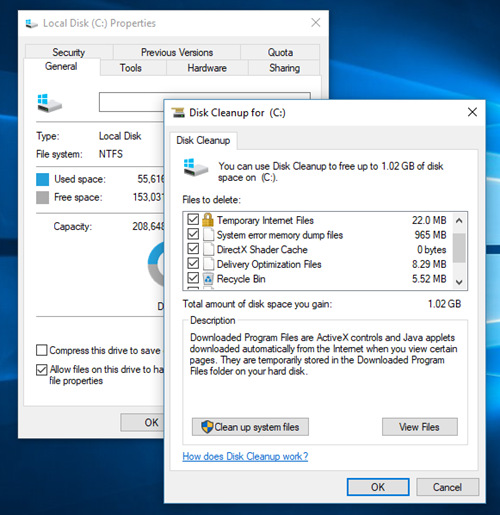Click the drive icon in Properties General tab
Image resolution: width=500 pixels, height=515 pixels.
[49, 103]
